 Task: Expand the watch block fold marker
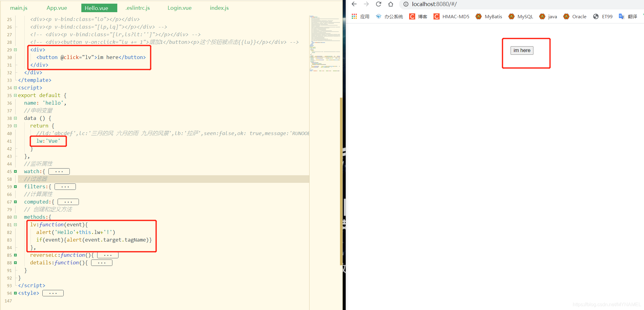[16, 171]
